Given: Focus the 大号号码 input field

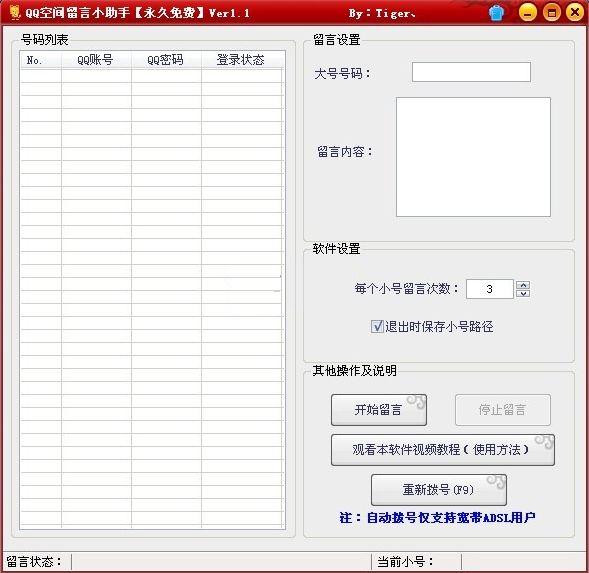Looking at the screenshot, I should (471, 72).
